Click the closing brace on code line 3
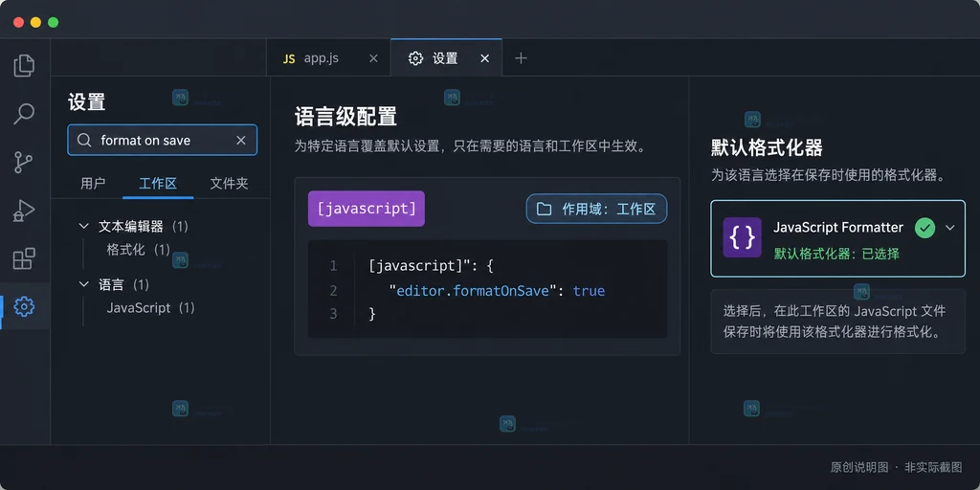 click(x=372, y=314)
